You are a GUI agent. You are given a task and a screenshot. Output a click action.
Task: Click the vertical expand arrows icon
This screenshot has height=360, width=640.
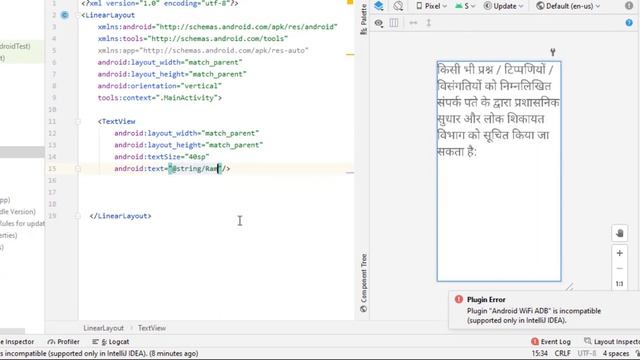pyautogui.click(x=429, y=23)
